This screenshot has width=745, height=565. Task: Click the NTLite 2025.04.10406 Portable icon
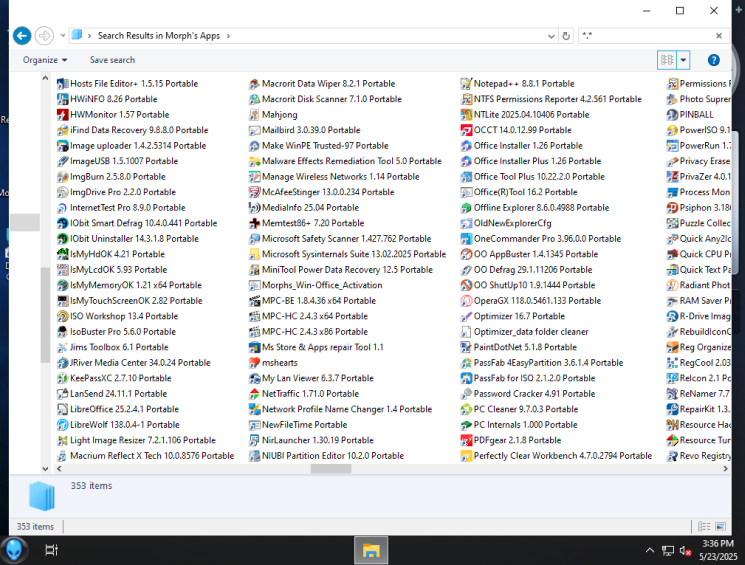coord(466,115)
